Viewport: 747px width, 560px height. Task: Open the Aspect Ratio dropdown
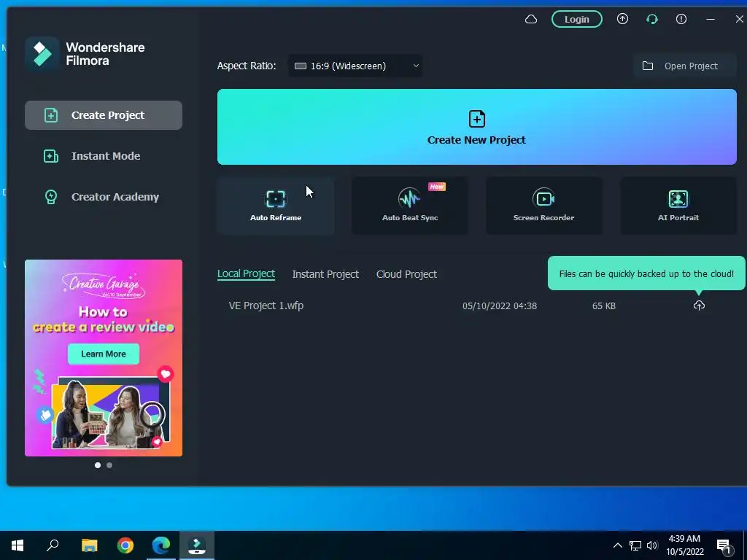pos(355,66)
